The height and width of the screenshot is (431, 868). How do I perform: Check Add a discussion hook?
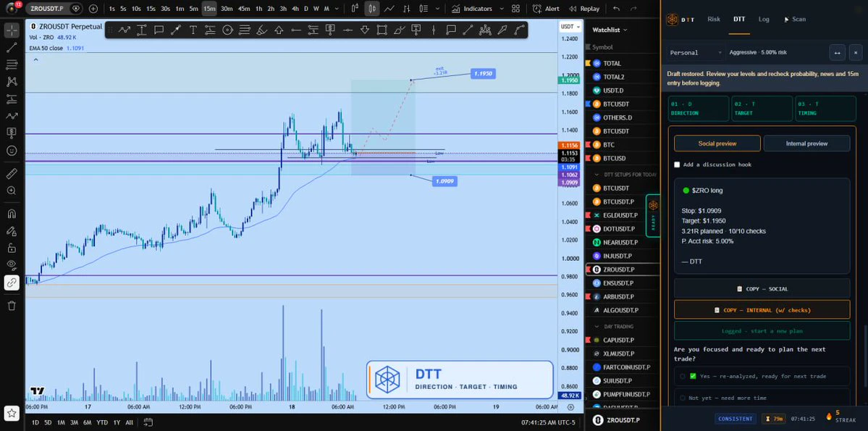(677, 164)
